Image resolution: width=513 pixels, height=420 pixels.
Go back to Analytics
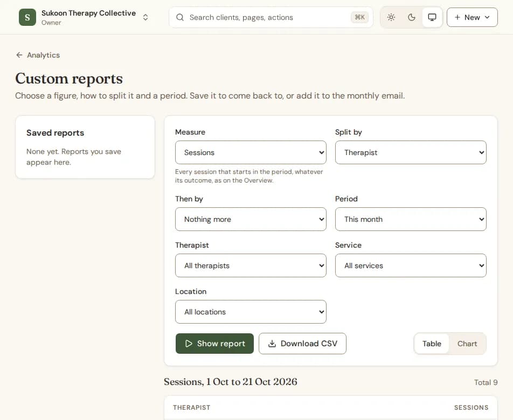coord(38,55)
